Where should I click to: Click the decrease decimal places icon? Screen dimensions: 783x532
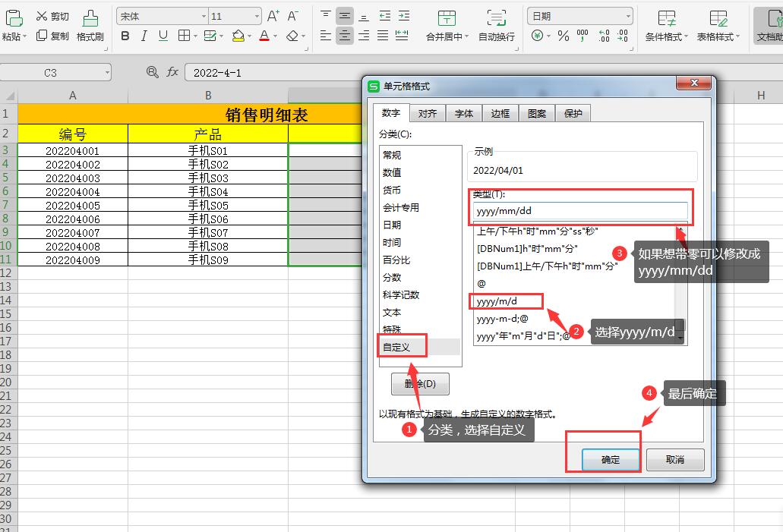tap(623, 36)
